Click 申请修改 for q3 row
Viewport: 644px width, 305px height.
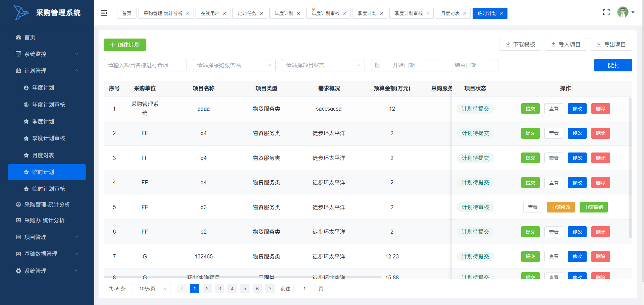[561, 207]
